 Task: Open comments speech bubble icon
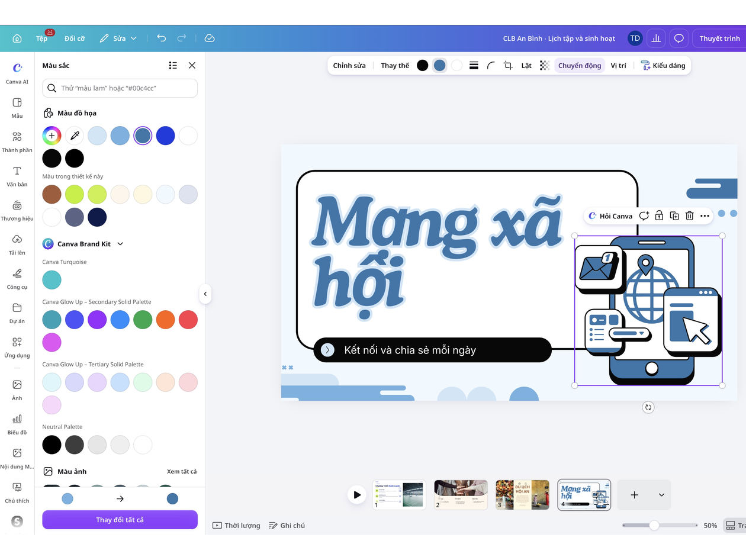pyautogui.click(x=679, y=38)
